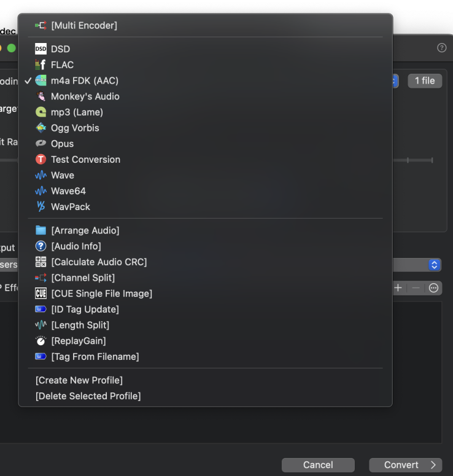This screenshot has height=476, width=453.
Task: Select [ReplayGain] option
Action: click(205, 341)
